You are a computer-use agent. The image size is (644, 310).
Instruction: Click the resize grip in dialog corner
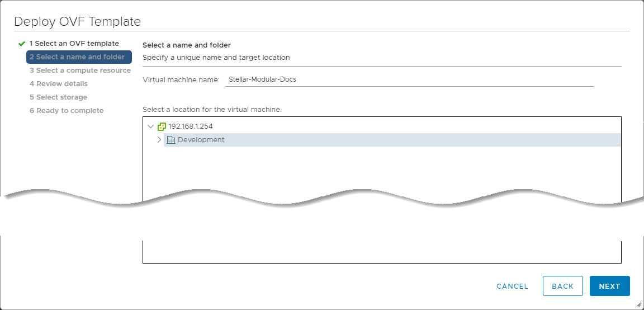click(x=638, y=304)
